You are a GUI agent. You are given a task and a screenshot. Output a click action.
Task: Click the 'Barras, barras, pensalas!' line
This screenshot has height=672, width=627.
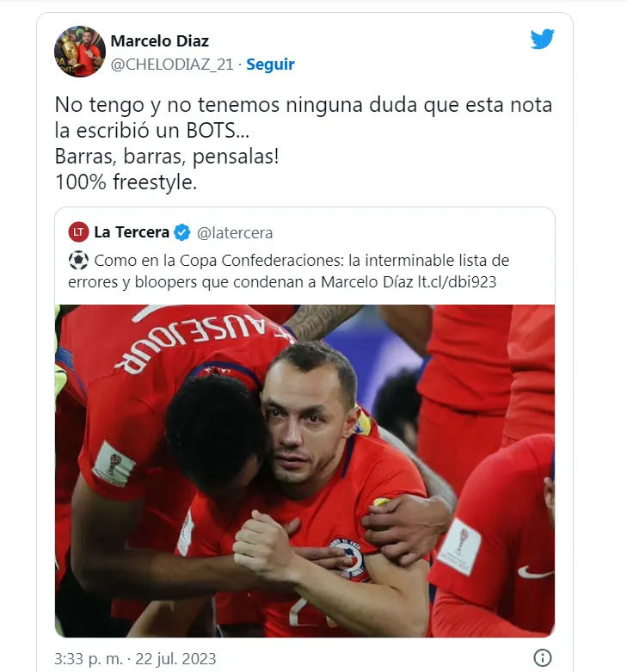(x=167, y=157)
